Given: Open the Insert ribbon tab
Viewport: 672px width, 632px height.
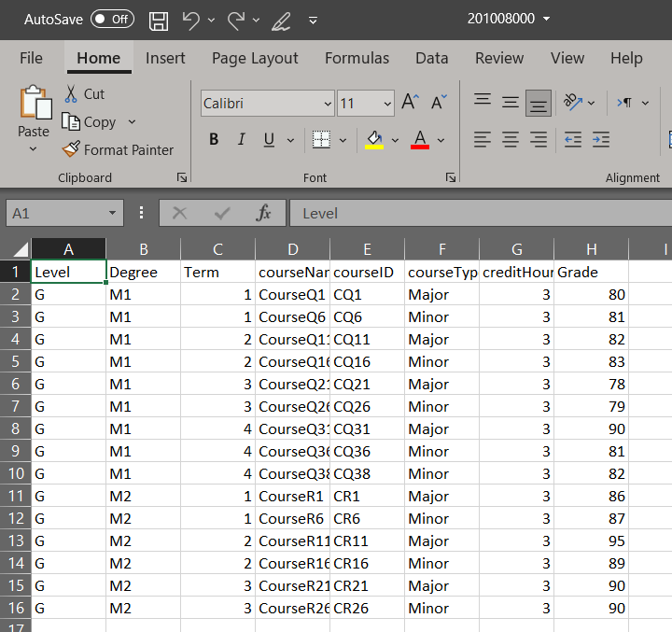Looking at the screenshot, I should pyautogui.click(x=165, y=58).
